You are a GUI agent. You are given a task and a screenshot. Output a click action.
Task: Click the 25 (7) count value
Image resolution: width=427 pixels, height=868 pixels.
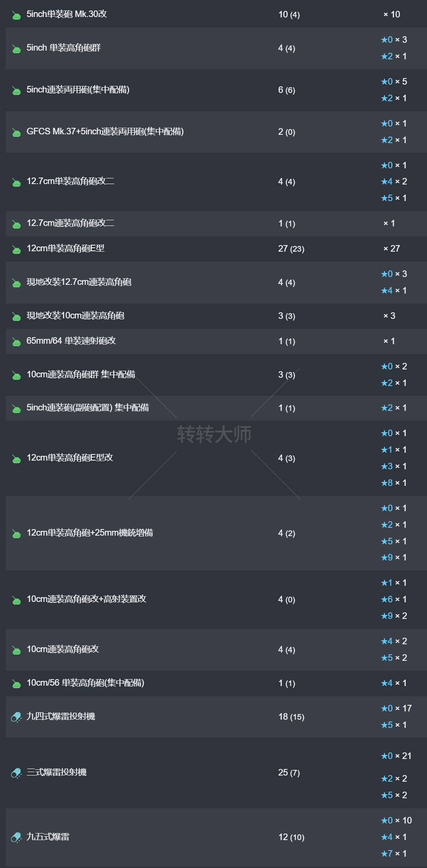[x=289, y=773]
